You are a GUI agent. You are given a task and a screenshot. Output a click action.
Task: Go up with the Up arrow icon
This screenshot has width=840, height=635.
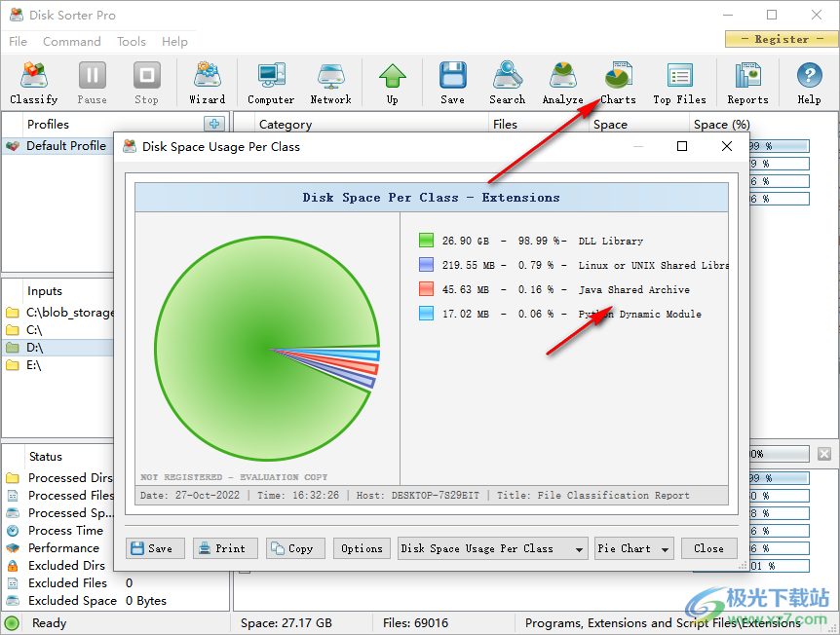tap(393, 83)
